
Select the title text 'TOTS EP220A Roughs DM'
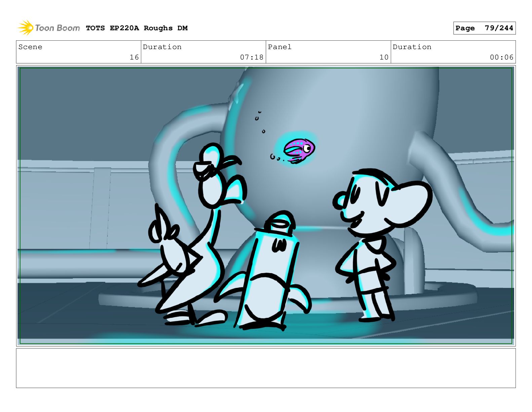[137, 28]
